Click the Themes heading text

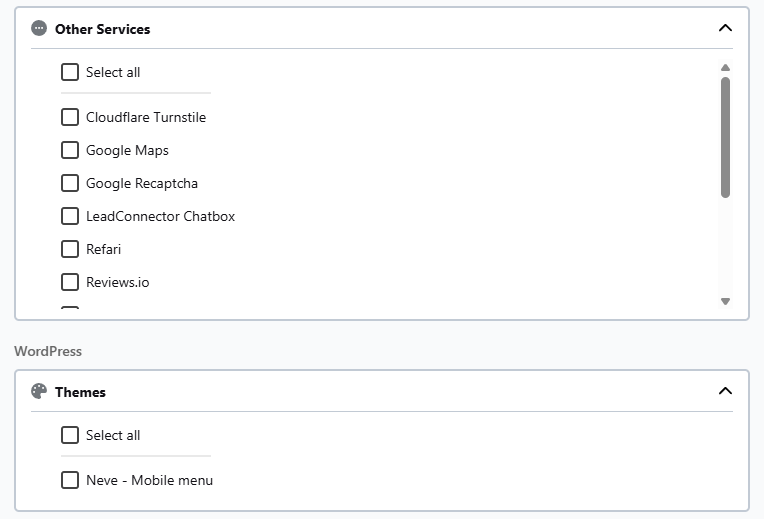(80, 392)
